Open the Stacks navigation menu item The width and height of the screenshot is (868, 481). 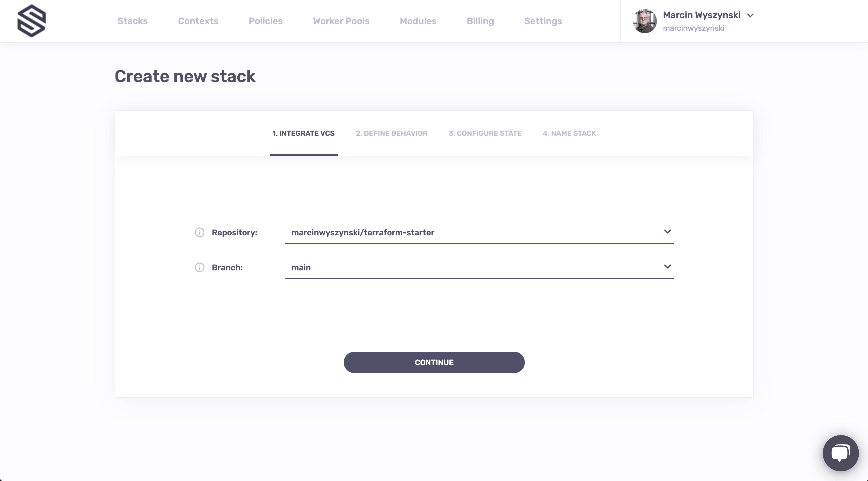(133, 21)
